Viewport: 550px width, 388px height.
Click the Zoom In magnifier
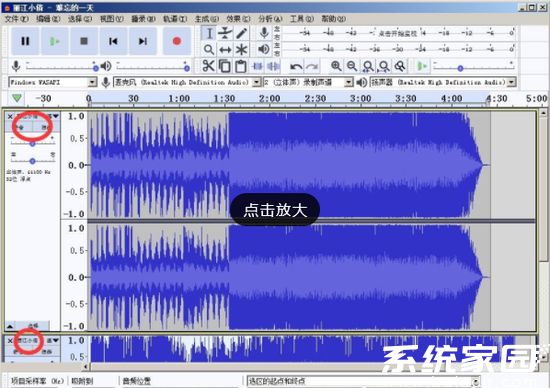point(336,66)
